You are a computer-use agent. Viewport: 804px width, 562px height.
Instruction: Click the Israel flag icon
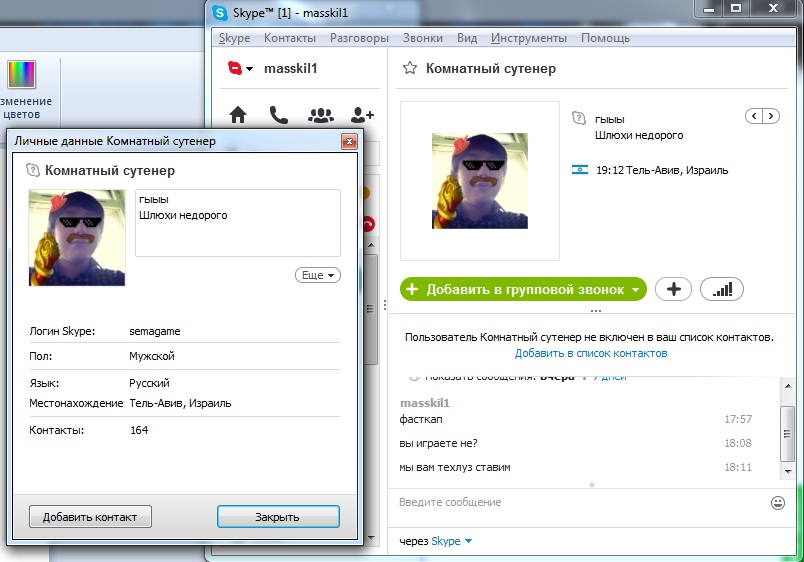coord(580,170)
